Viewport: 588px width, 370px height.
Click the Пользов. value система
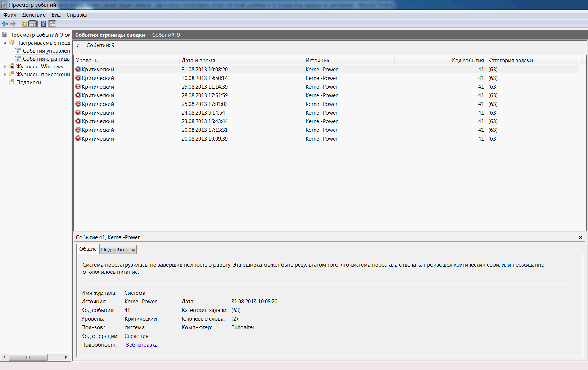(x=135, y=327)
